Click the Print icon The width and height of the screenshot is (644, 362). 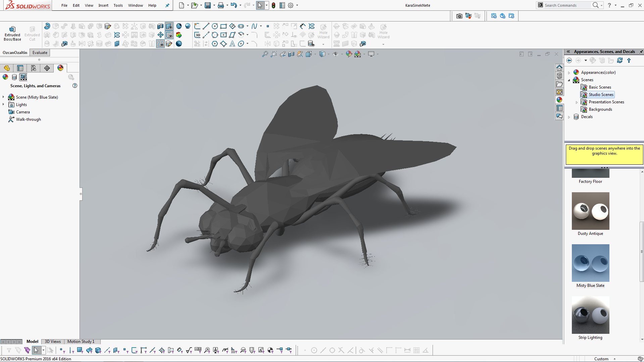[220, 5]
